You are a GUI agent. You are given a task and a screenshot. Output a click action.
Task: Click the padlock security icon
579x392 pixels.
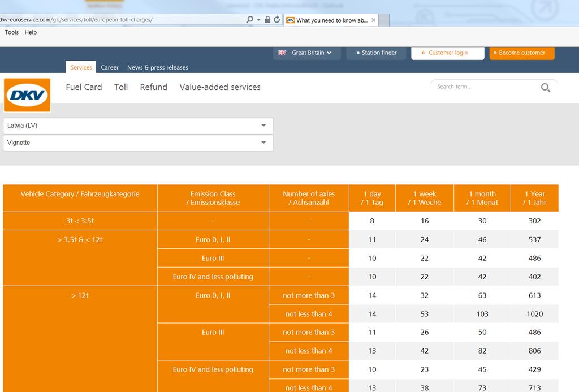[267, 20]
